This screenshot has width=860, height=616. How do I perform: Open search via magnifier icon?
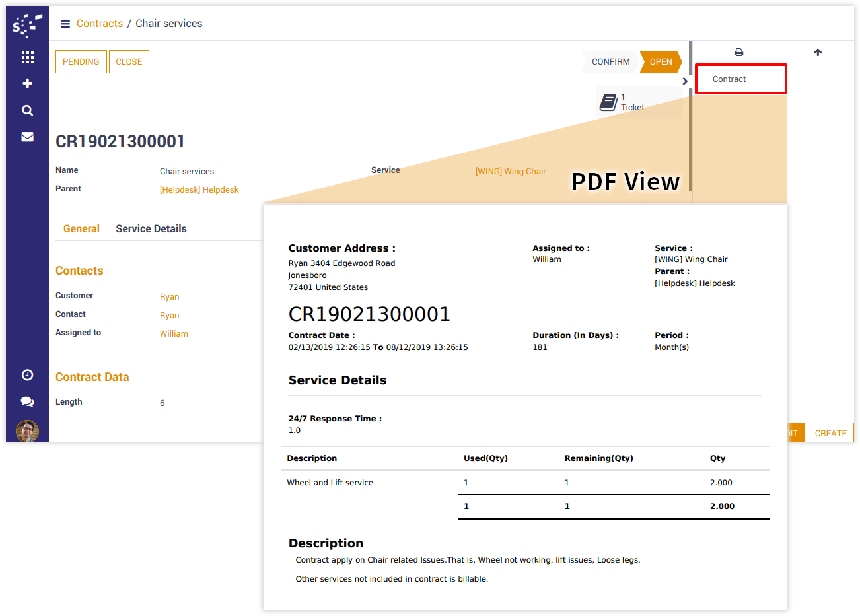[27, 110]
